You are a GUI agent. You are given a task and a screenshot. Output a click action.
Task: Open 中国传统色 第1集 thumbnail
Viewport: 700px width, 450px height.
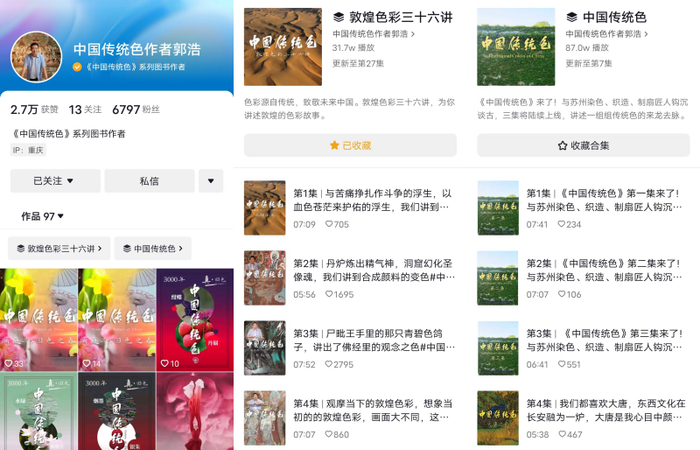click(x=498, y=208)
